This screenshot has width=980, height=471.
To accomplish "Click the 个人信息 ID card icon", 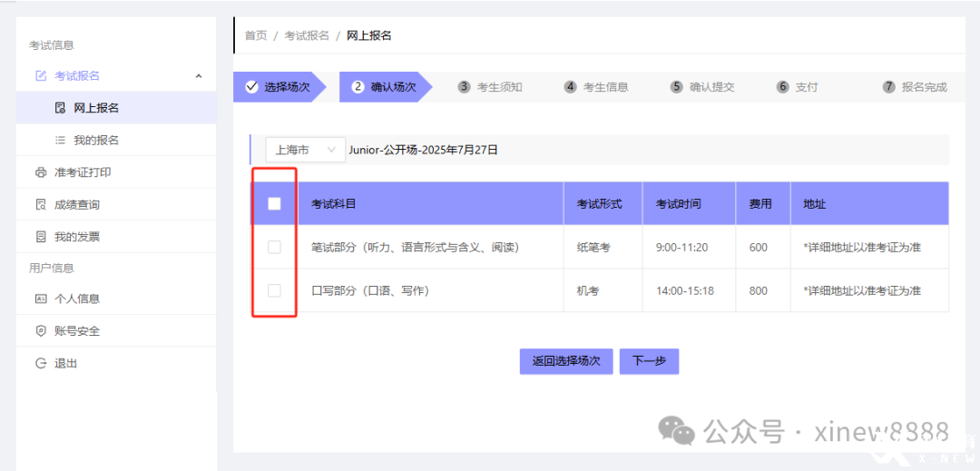I will click(40, 299).
